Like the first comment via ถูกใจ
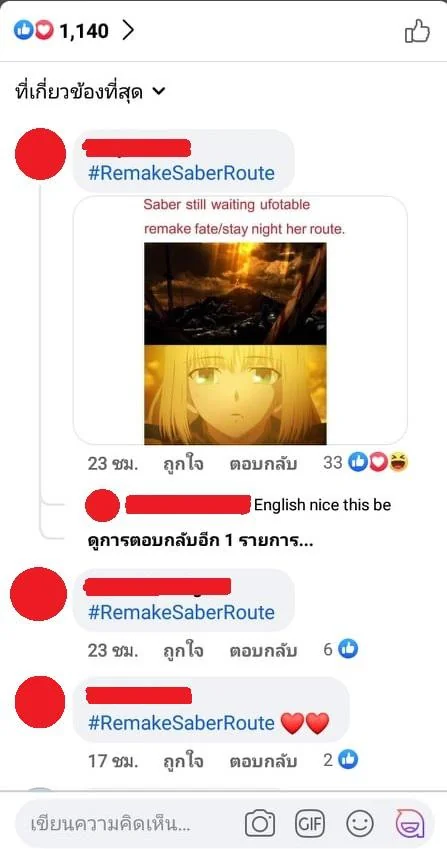 point(183,463)
